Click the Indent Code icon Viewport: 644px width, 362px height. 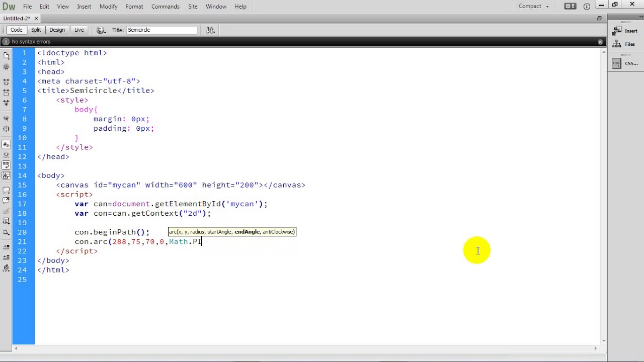click(x=6, y=247)
